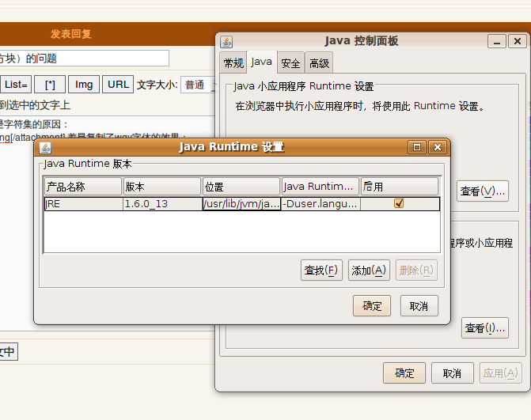Click the Java cup icon in Java Runtime 设置 title bar

(45, 148)
